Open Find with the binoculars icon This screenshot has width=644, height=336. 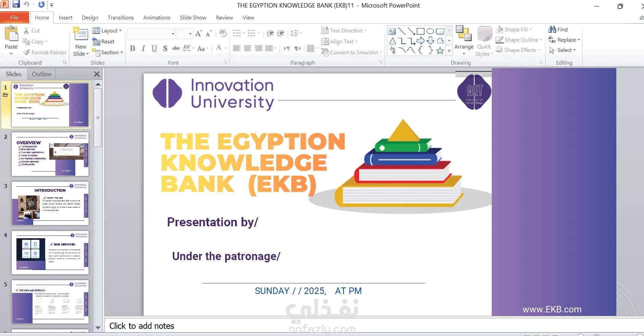pos(558,29)
